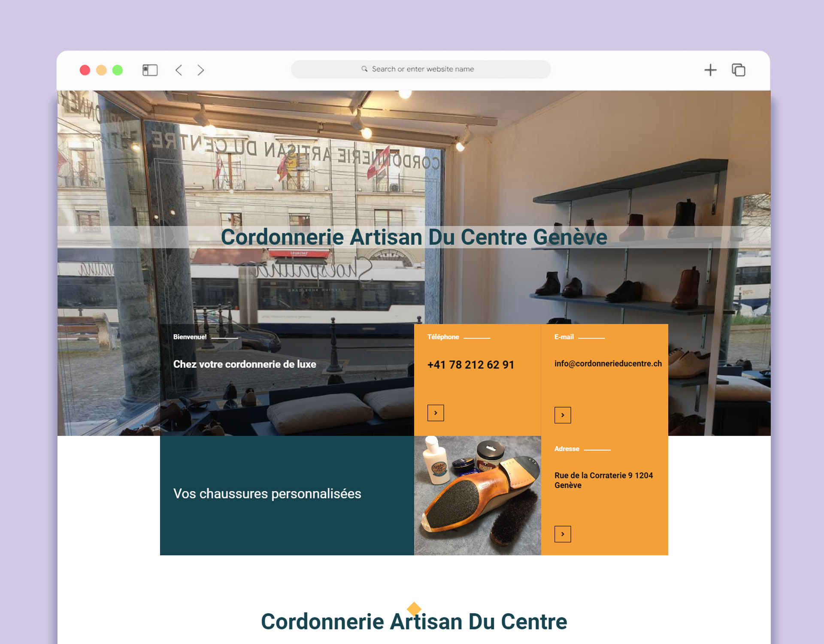Click the Cordonnerie Artisan Du Centre Genève heading
Image resolution: width=824 pixels, height=644 pixels.
point(414,237)
